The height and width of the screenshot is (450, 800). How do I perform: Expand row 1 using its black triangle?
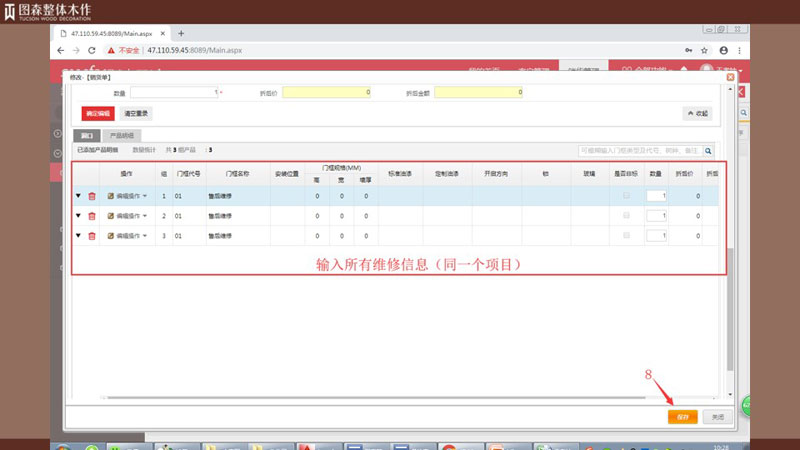[x=78, y=196]
